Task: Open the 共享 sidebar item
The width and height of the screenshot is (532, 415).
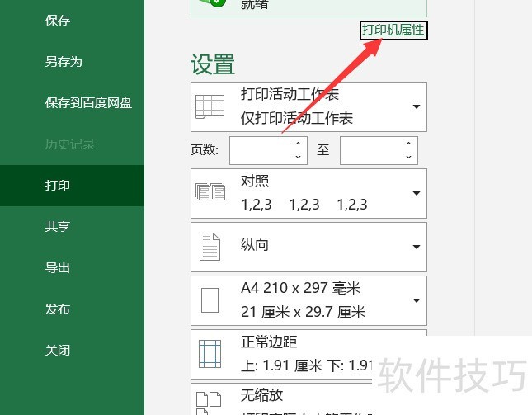Action: click(58, 227)
